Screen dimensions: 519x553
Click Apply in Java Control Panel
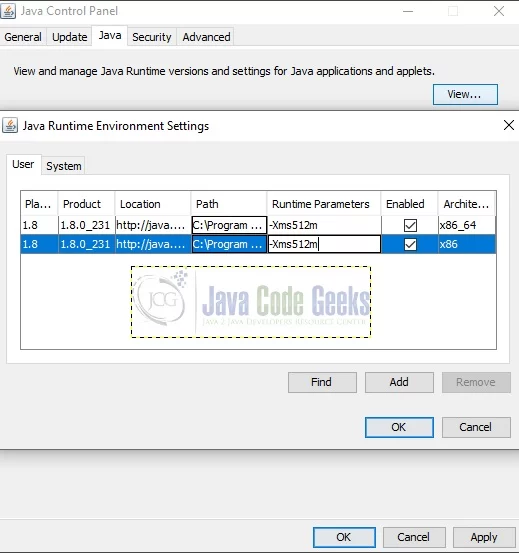coord(484,537)
